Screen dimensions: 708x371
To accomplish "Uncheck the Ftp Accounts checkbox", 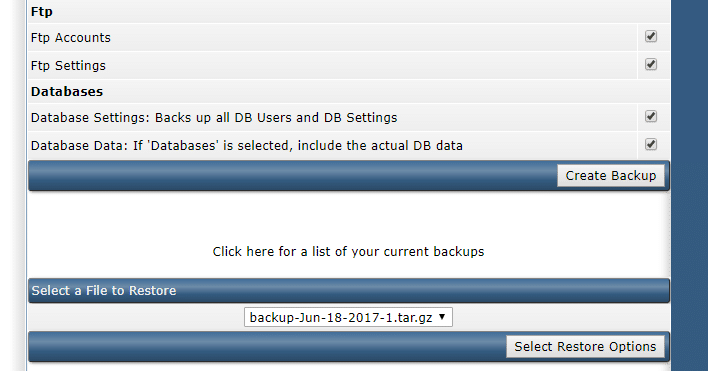I will 651,37.
